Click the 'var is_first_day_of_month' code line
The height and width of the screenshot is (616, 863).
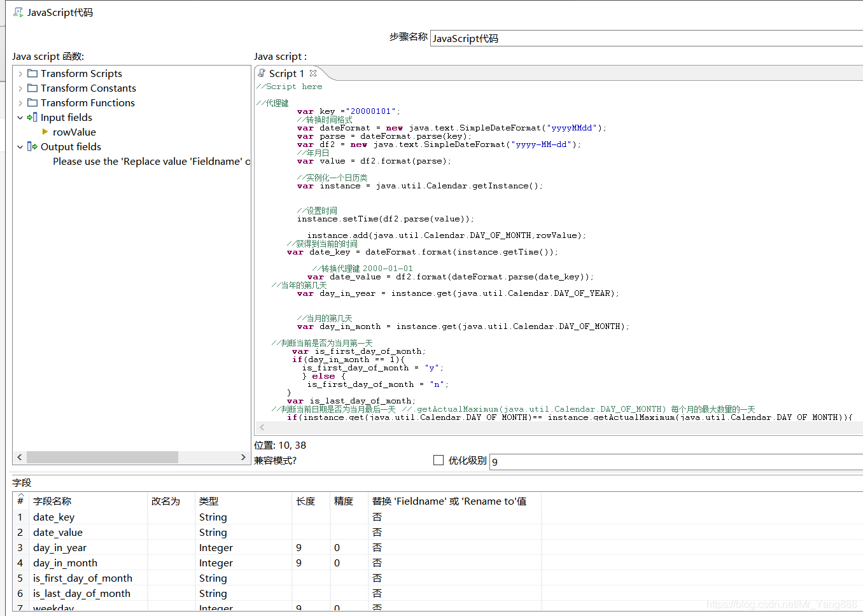pyautogui.click(x=359, y=351)
